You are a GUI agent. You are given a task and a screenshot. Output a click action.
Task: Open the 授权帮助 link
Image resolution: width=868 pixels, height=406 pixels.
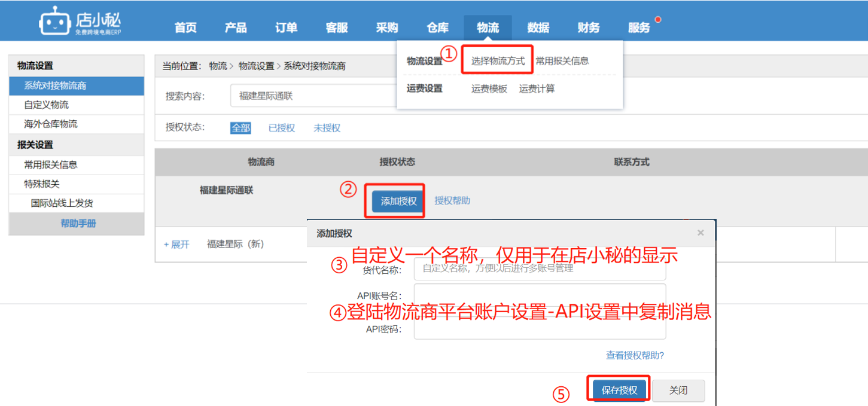[452, 201]
